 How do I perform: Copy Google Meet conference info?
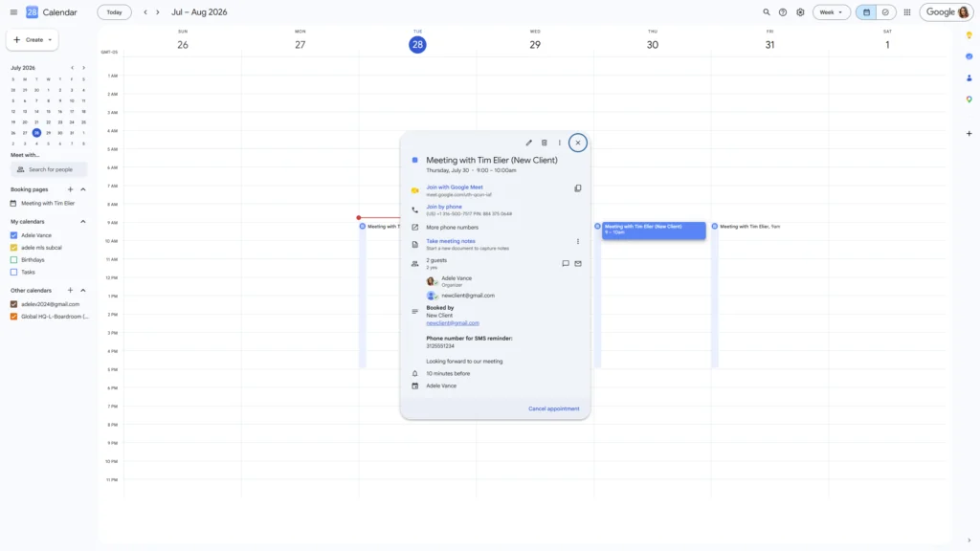pyautogui.click(x=577, y=188)
